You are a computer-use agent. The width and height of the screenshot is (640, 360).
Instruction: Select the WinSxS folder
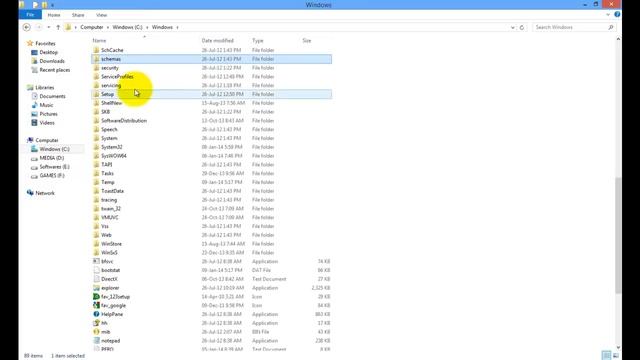[x=109, y=253]
